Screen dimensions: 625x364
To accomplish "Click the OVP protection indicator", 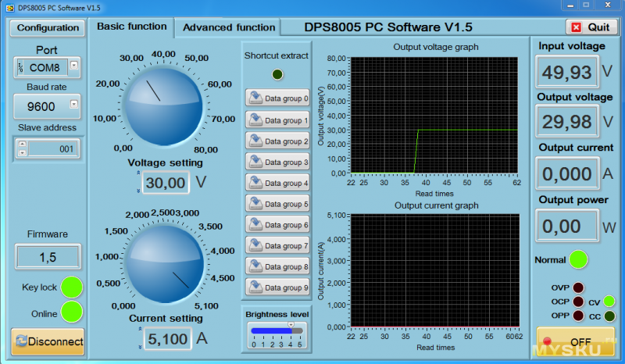I will 578,287.
